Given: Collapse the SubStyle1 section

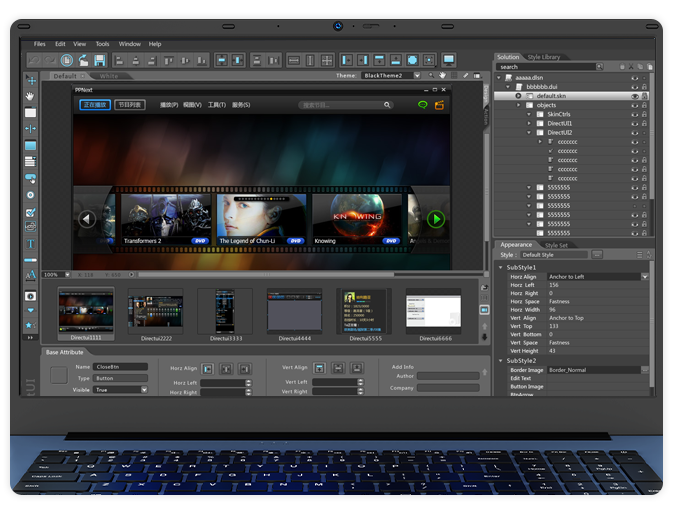Looking at the screenshot, I should (501, 267).
